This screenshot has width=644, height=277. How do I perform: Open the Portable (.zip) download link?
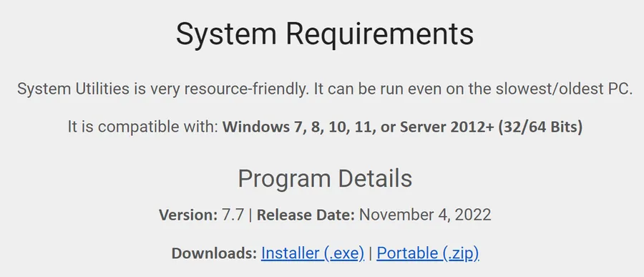pyautogui.click(x=428, y=253)
